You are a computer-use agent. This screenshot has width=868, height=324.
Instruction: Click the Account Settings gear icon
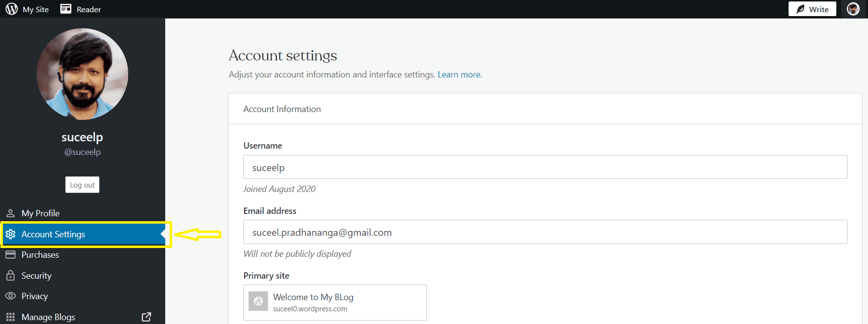pyautogui.click(x=10, y=234)
